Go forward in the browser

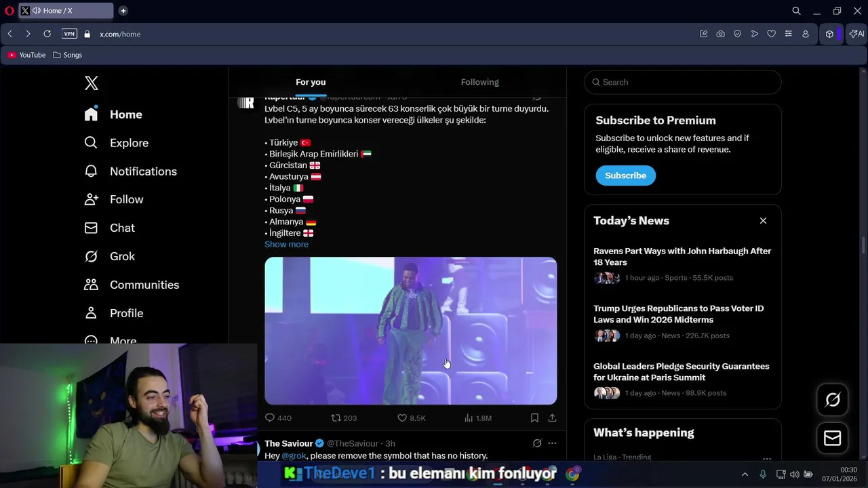pyautogui.click(x=28, y=34)
